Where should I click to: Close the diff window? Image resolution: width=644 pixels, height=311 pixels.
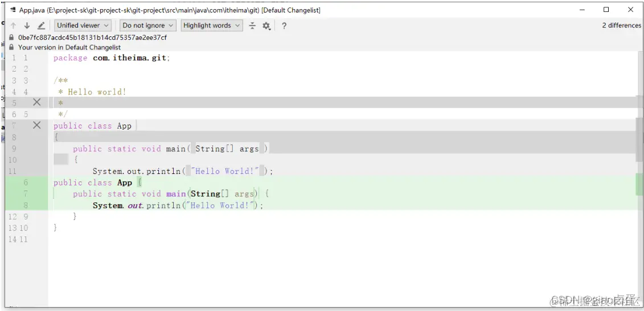tap(631, 10)
